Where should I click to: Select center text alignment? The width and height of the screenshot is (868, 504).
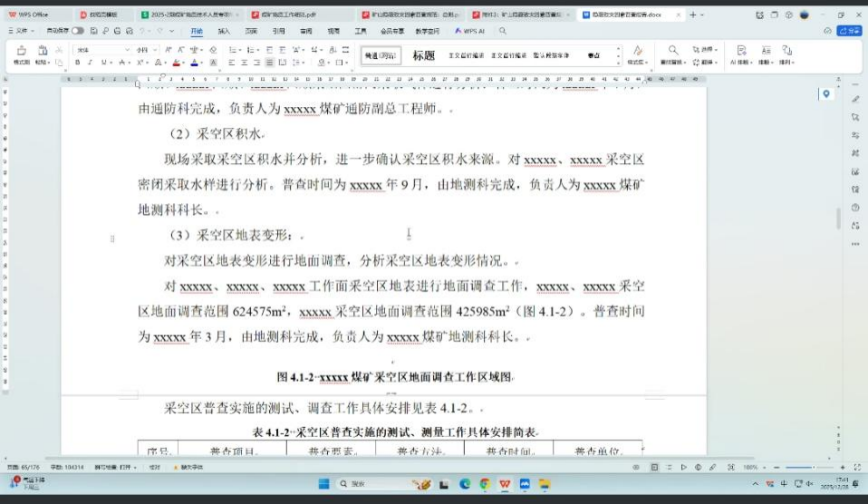(x=244, y=63)
